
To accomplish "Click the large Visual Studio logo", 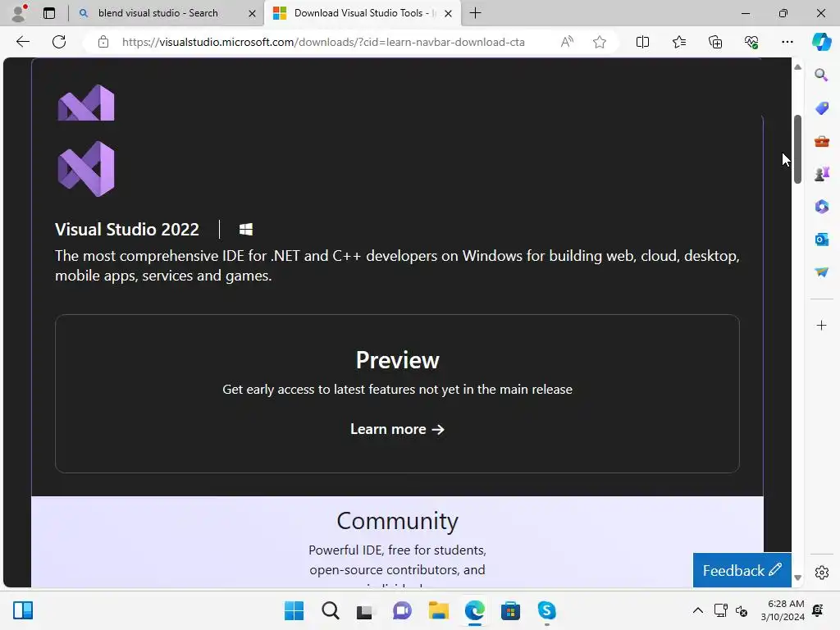I will (86, 169).
